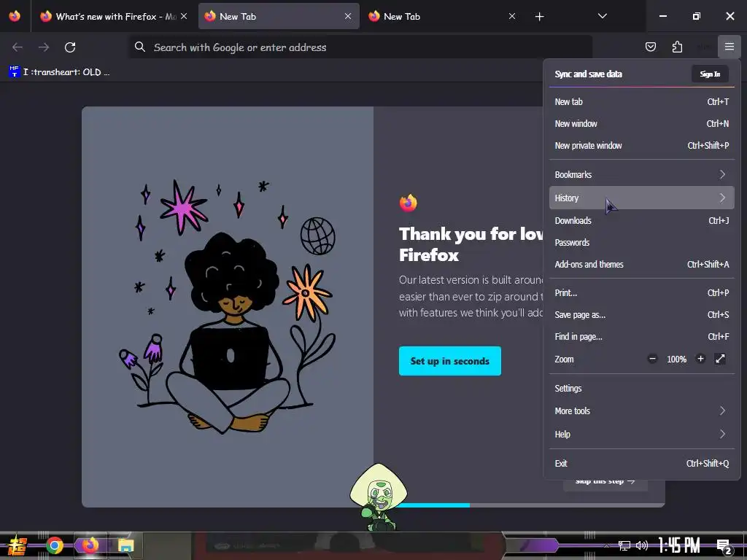Select Find in page...
Screen dimensions: 747x560
click(642, 337)
